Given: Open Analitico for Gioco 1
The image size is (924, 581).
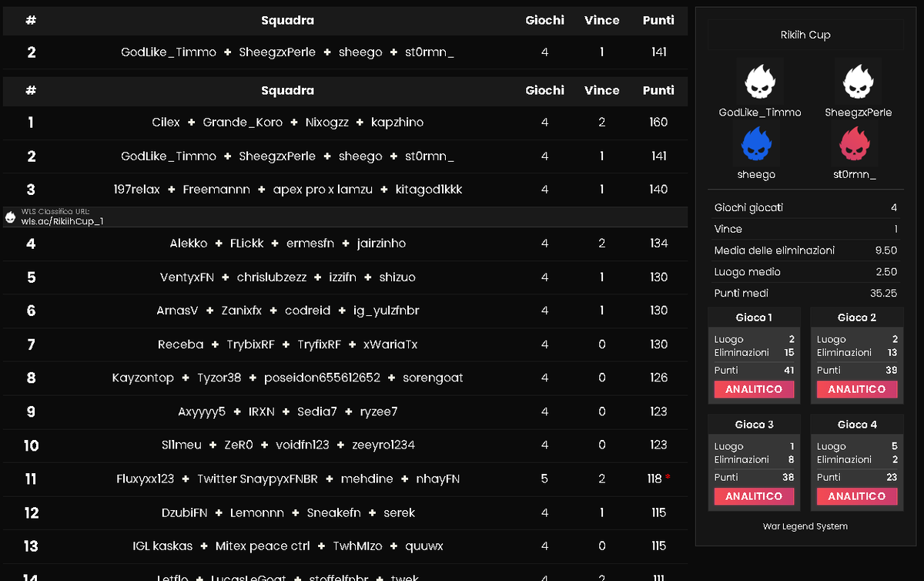Looking at the screenshot, I should pyautogui.click(x=754, y=390).
